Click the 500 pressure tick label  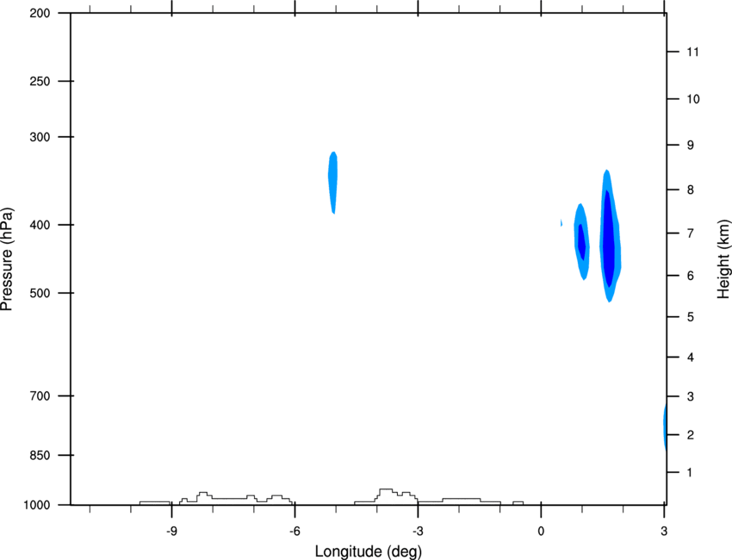pyautogui.click(x=40, y=293)
